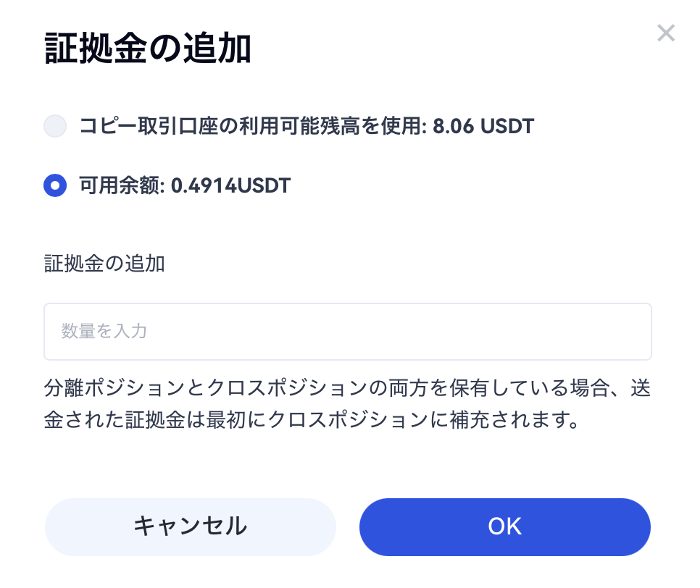Screen dimensions: 700x588
Task: Click the キャンセル button text label
Action: coord(190,526)
